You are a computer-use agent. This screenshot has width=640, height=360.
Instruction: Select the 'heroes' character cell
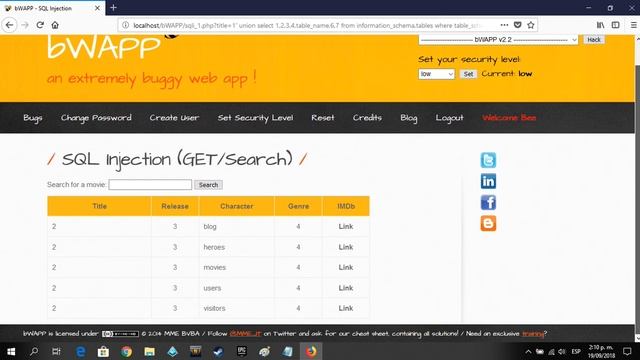coord(237,247)
